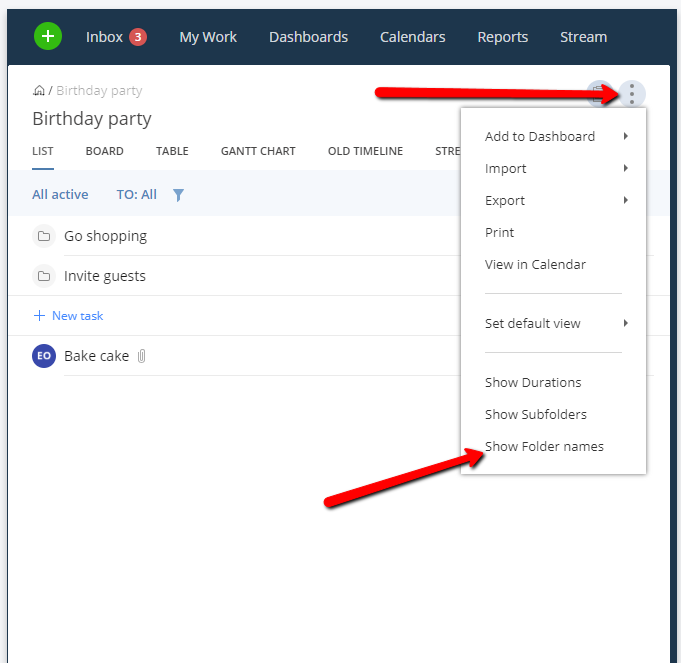Click the New task link
This screenshot has height=663, width=681.
(x=77, y=316)
